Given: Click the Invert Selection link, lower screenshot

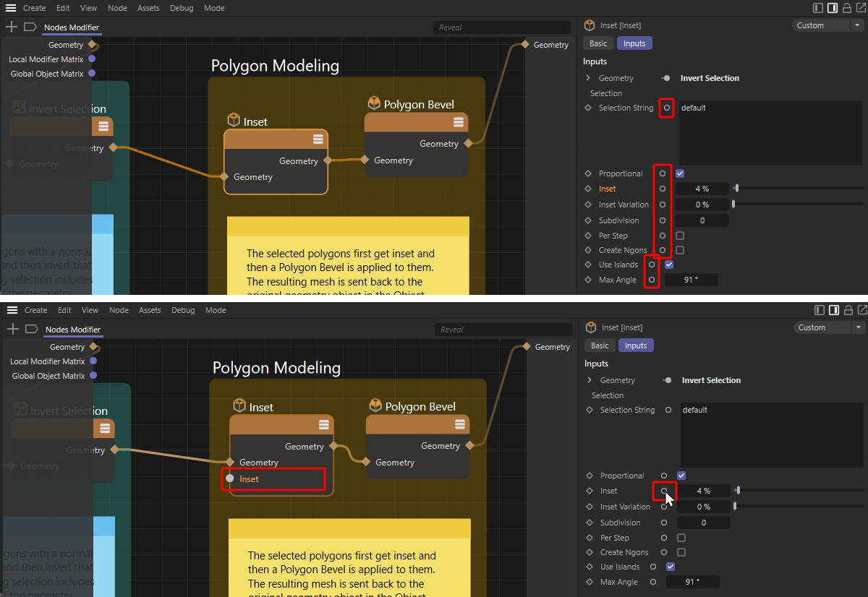Looking at the screenshot, I should click(x=711, y=380).
